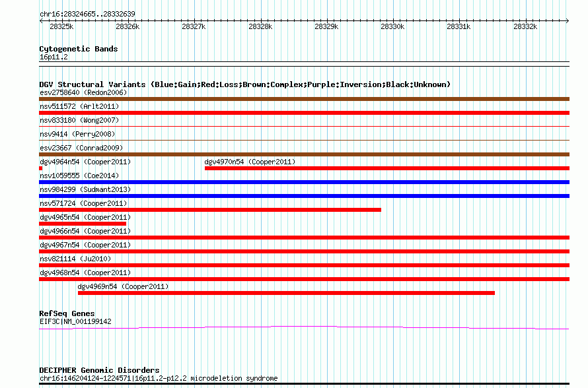Open variant nsv833180 (Wong2007) label
The width and height of the screenshot is (588, 388).
click(x=79, y=120)
